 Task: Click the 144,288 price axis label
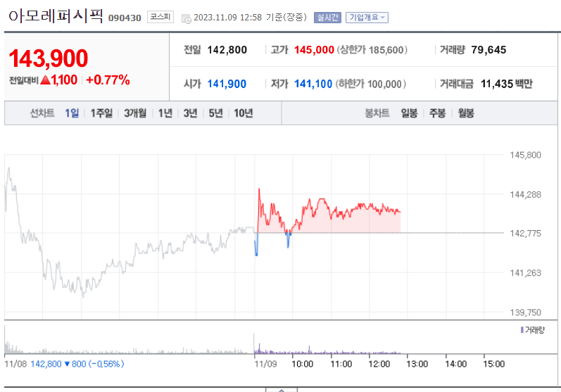click(525, 194)
